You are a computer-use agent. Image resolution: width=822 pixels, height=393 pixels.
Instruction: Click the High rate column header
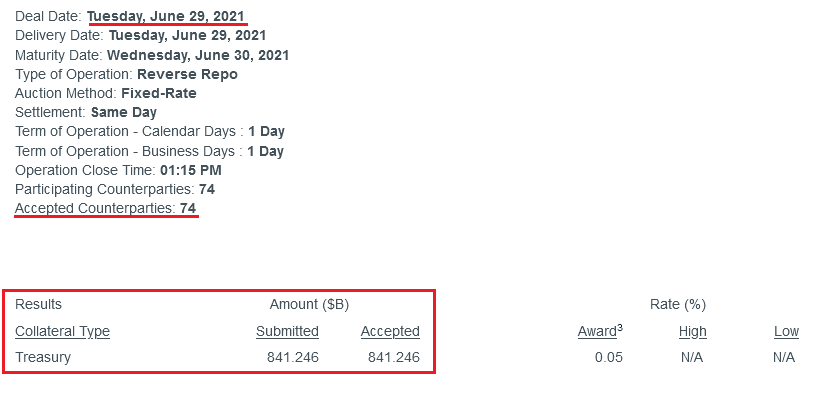[x=693, y=332]
